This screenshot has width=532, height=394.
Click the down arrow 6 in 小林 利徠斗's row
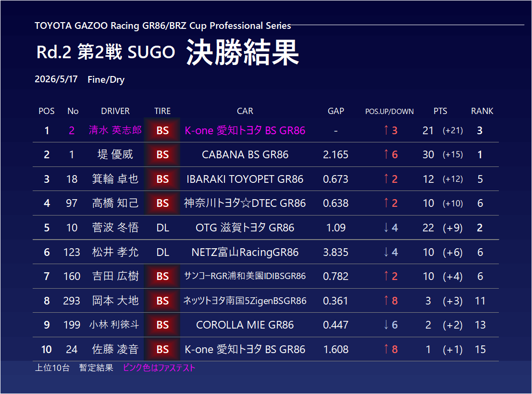pos(390,325)
